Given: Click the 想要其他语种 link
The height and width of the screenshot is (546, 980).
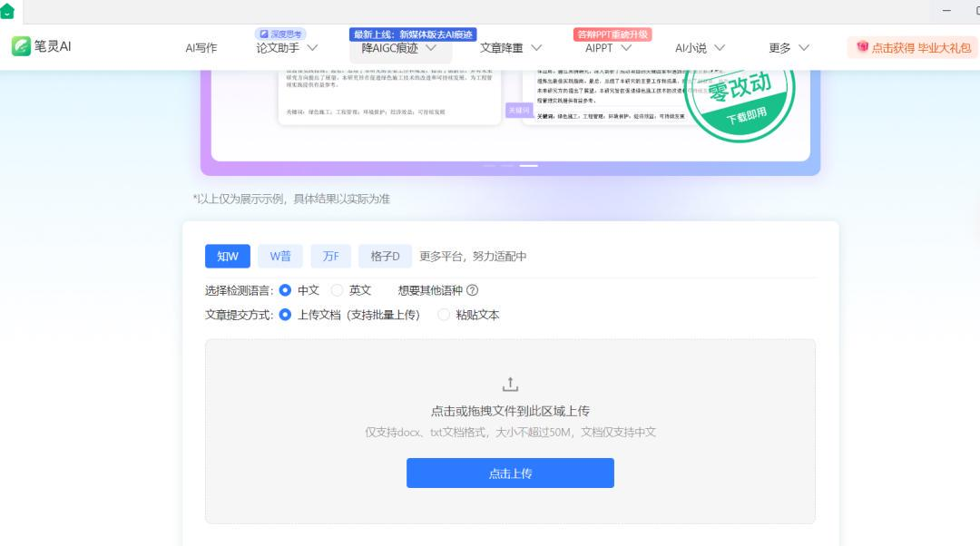Looking at the screenshot, I should coord(430,290).
